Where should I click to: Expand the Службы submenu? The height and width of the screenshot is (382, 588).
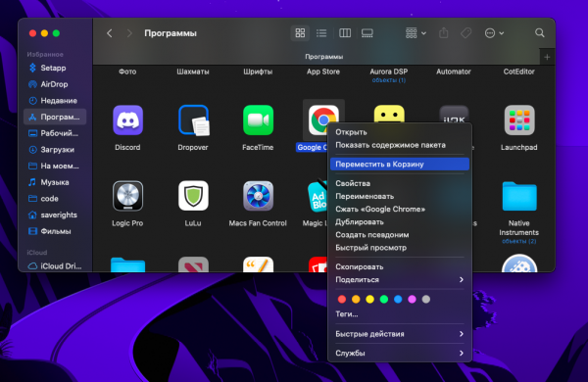click(x=400, y=353)
